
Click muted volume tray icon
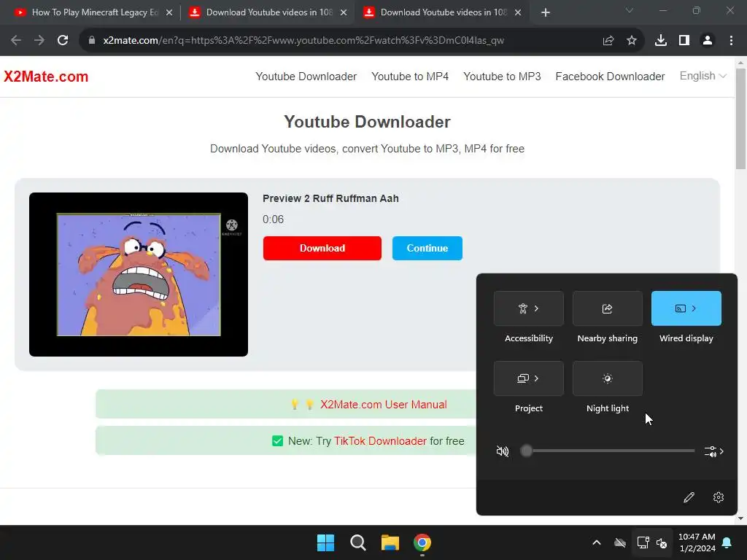(662, 542)
